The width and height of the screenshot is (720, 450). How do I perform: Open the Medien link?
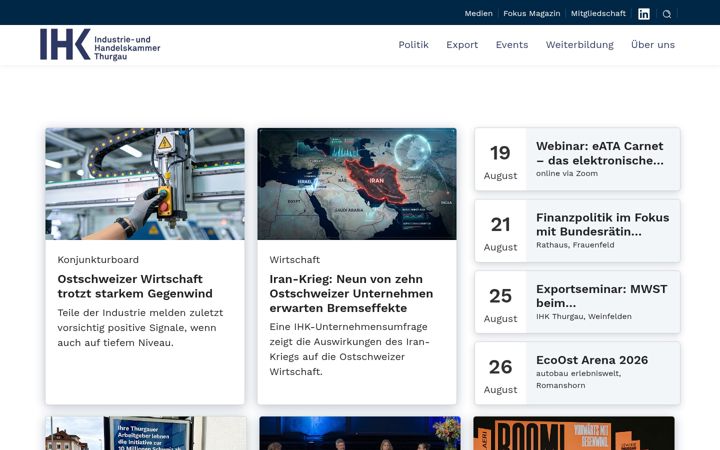pyautogui.click(x=478, y=13)
